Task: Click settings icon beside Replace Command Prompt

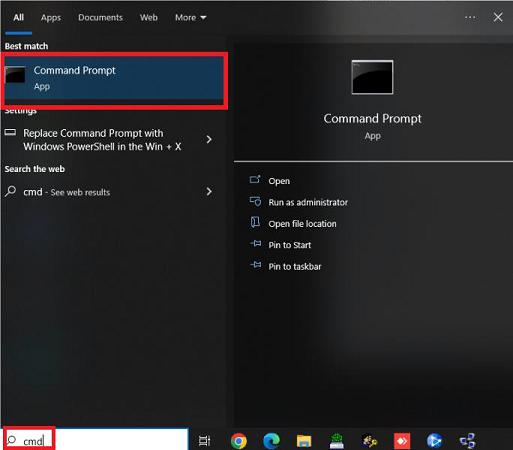Action: click(10, 133)
